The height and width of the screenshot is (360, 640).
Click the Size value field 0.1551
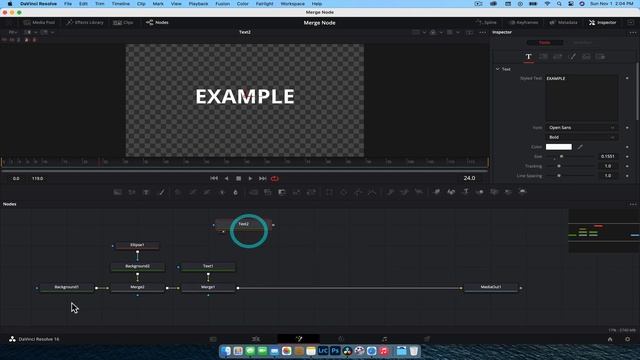tap(608, 156)
